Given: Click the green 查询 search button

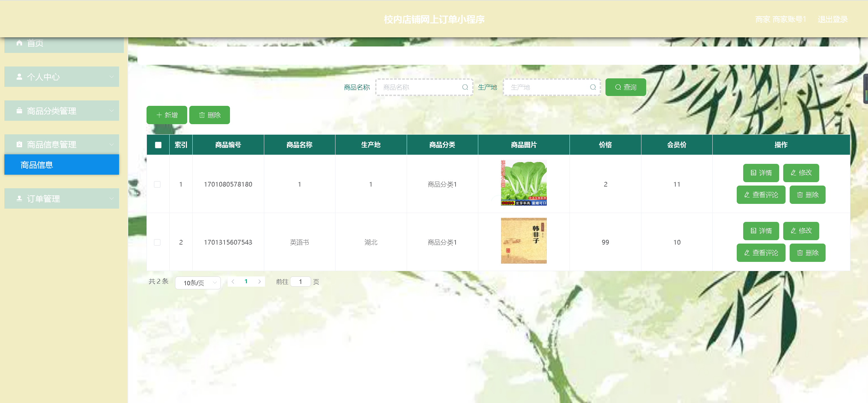Looking at the screenshot, I should tap(625, 87).
